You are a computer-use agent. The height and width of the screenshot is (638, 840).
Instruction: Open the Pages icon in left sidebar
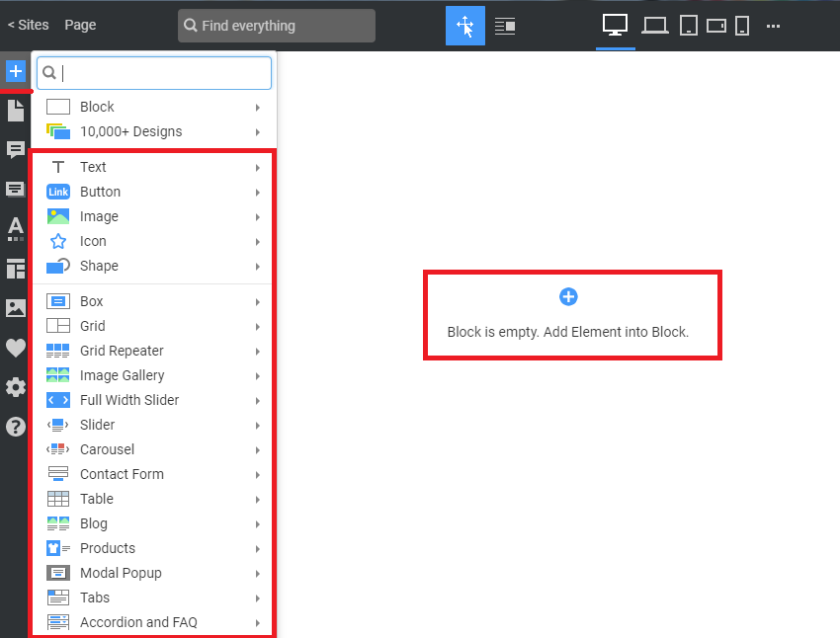tap(16, 111)
